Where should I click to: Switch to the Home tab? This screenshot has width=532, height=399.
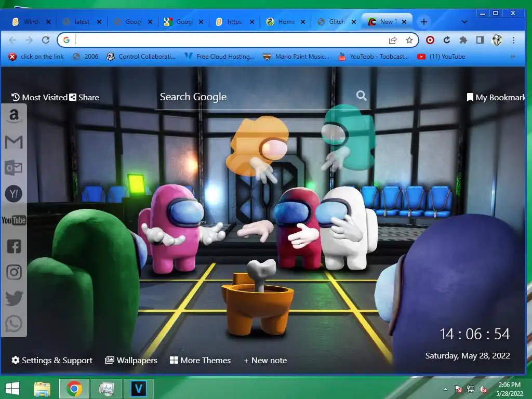click(286, 22)
